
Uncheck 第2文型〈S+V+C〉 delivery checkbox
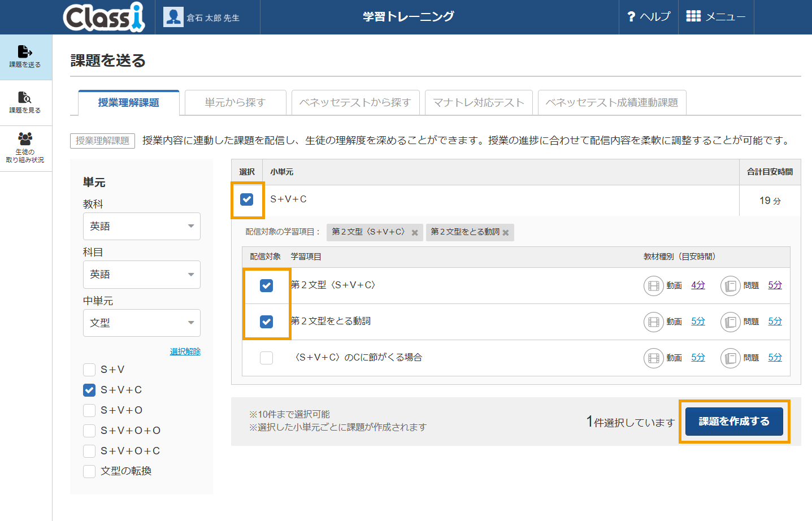(x=267, y=285)
